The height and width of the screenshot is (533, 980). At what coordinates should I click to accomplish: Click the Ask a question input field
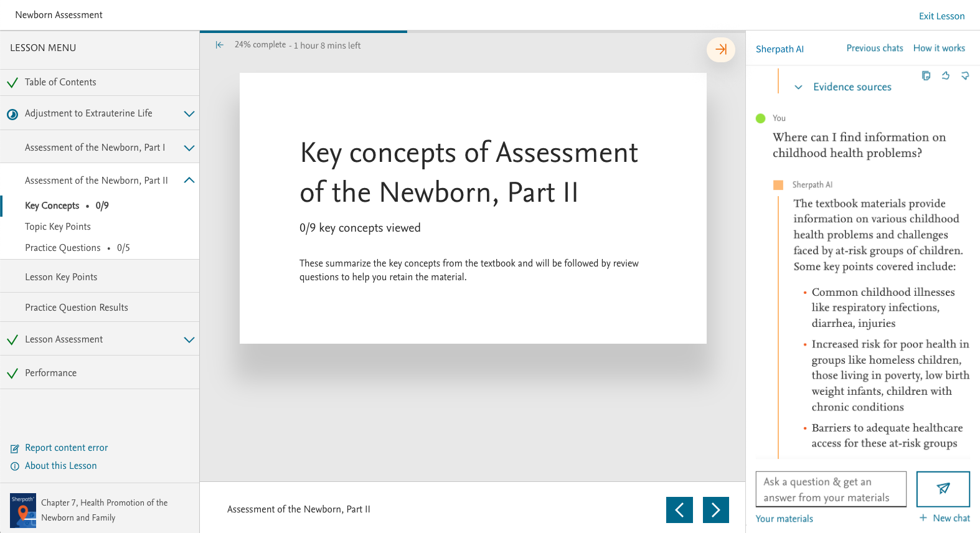[x=831, y=489]
